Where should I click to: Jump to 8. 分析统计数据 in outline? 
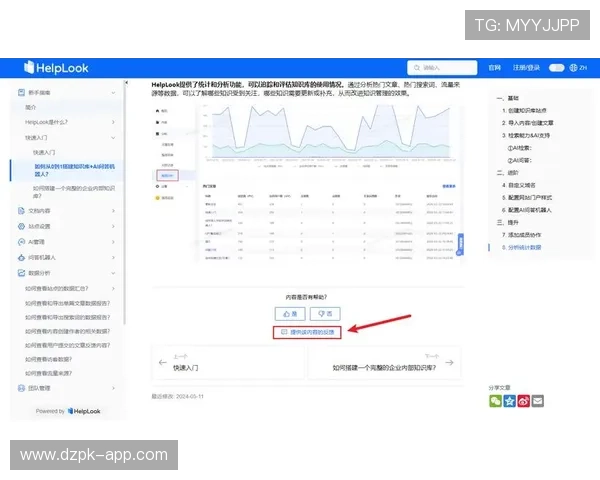pyautogui.click(x=521, y=248)
